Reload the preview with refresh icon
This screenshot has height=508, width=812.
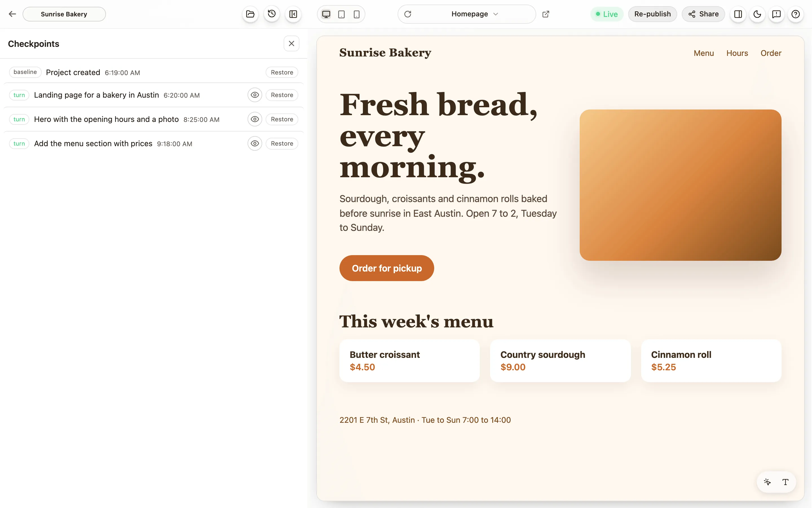[408, 14]
